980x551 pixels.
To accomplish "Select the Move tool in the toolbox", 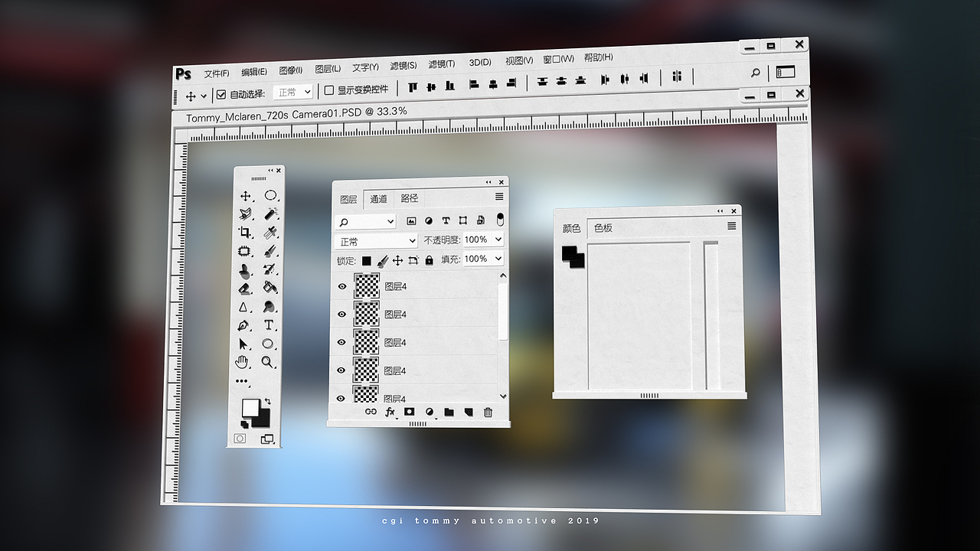I will (246, 197).
